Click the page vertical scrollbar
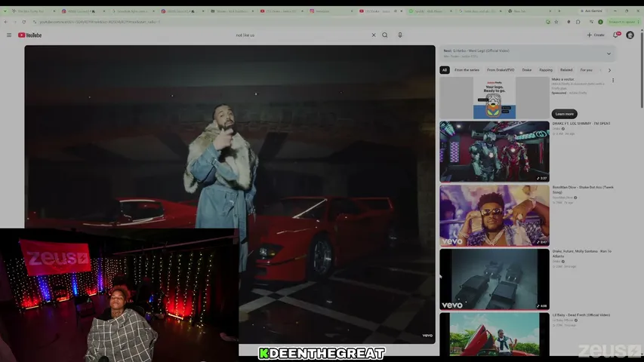 tap(642, 70)
